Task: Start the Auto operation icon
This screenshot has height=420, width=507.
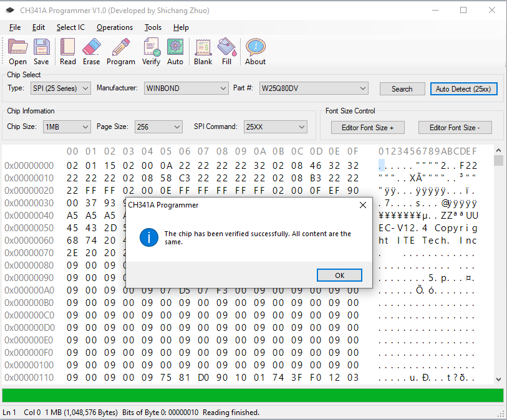Action: pyautogui.click(x=175, y=52)
